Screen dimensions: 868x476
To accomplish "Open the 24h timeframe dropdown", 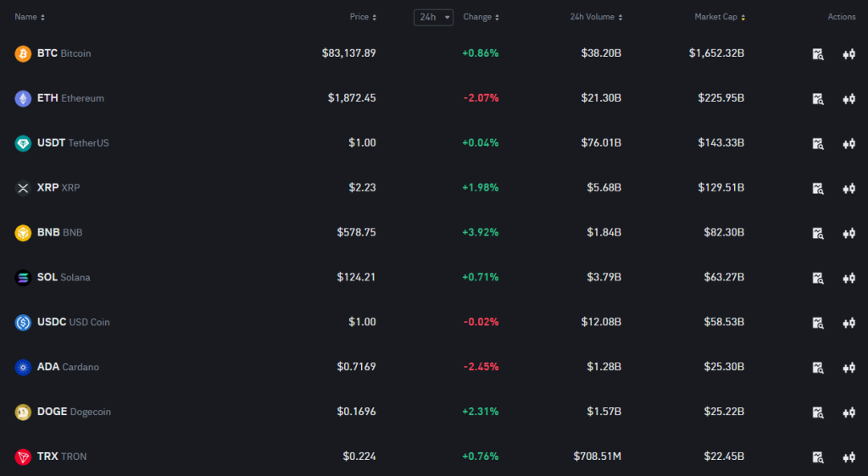I will pyautogui.click(x=433, y=17).
